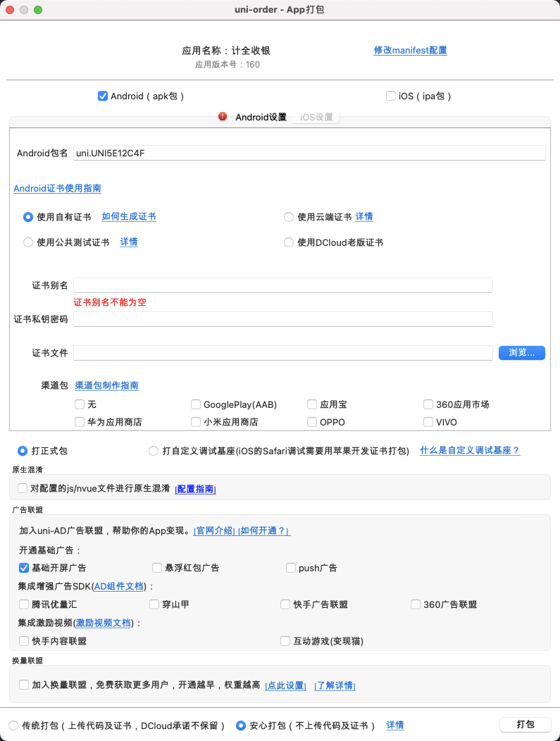The width and height of the screenshot is (560, 741).
Task: Choose the 传统打包 radio option
Action: click(x=13, y=726)
